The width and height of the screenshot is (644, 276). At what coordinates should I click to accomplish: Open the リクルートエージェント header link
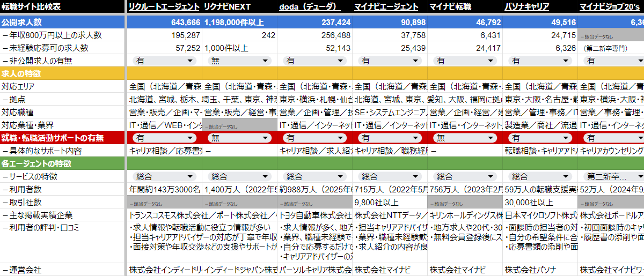[164, 7]
